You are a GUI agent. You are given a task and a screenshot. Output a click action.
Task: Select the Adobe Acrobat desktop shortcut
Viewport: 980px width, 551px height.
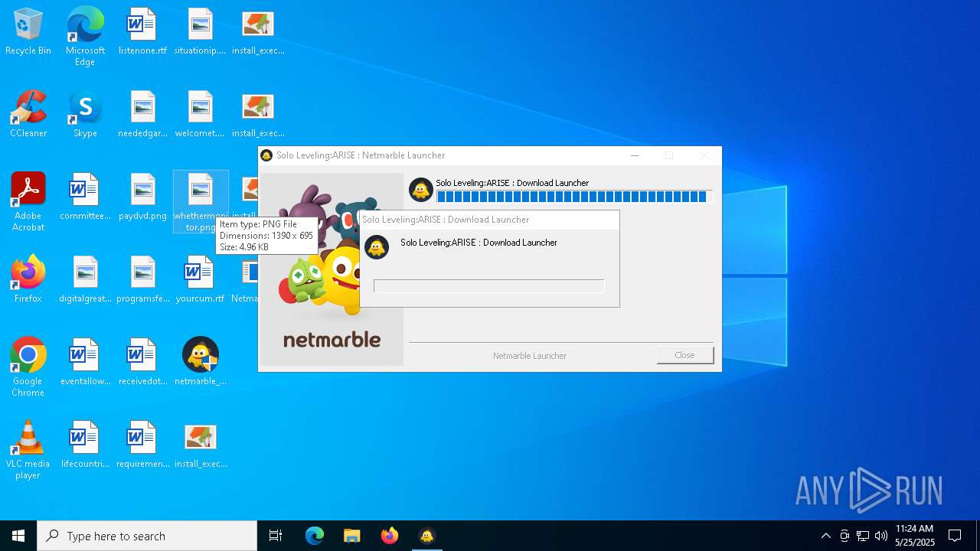click(x=28, y=202)
